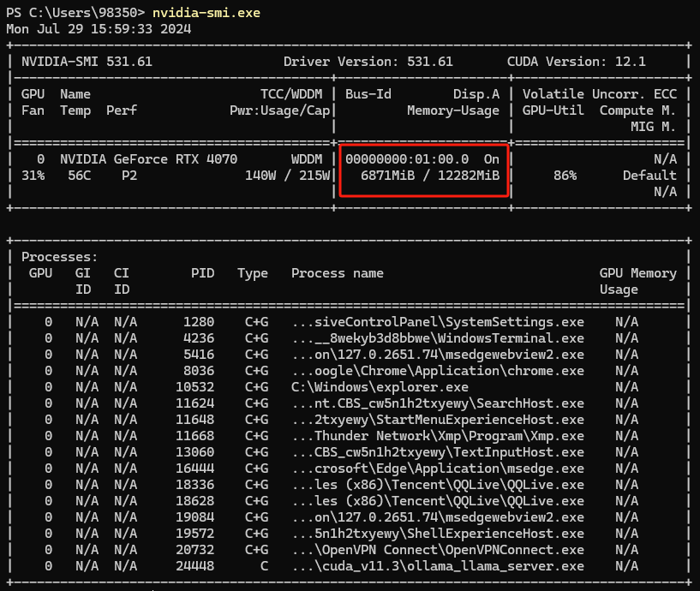Select the ShellExperienceHost.exe process name
700x591 pixels.
[438, 534]
